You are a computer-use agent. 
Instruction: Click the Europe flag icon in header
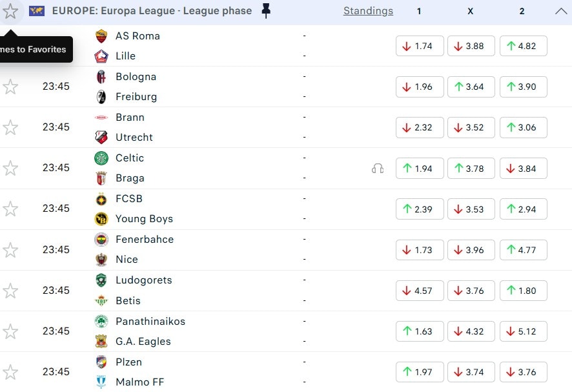(37, 11)
